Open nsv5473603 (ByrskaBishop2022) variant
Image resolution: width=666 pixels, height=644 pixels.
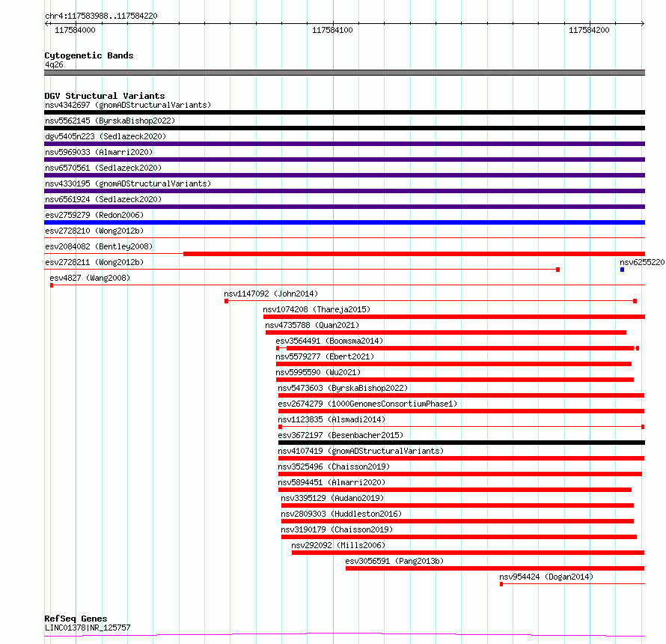coord(343,388)
